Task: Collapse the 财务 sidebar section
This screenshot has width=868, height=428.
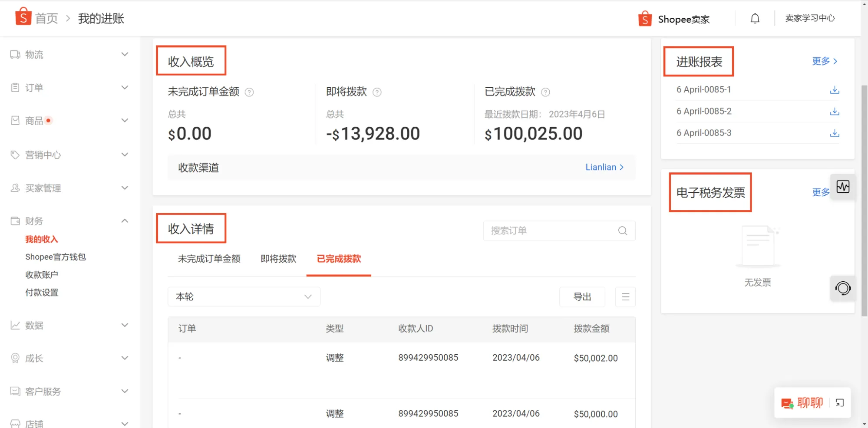Action: (x=124, y=221)
